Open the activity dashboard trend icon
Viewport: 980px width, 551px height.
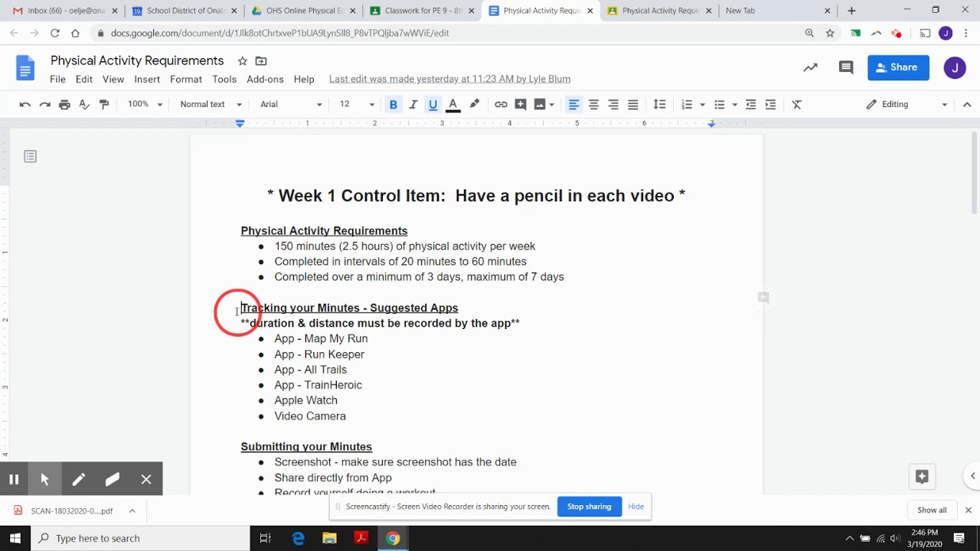coord(810,67)
